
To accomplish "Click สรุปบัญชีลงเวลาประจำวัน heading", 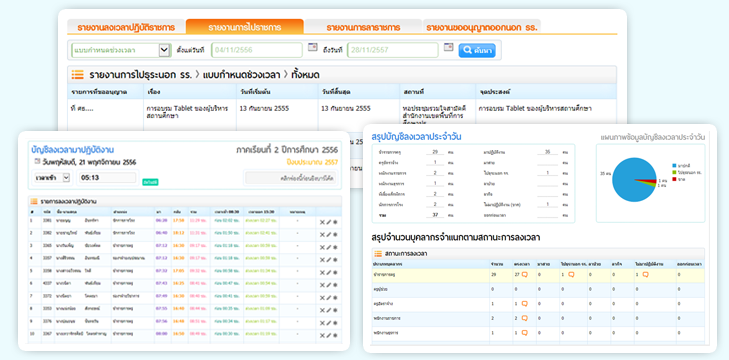I will tap(416, 136).
